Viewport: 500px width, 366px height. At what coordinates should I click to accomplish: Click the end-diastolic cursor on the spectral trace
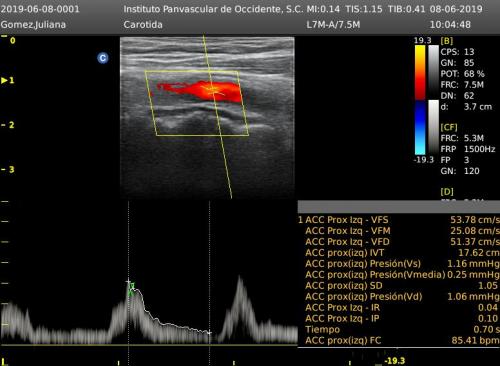[209, 332]
